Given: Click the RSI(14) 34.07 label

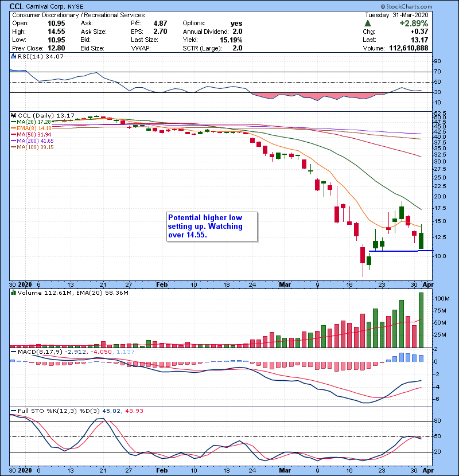Looking at the screenshot, I should coord(40,56).
